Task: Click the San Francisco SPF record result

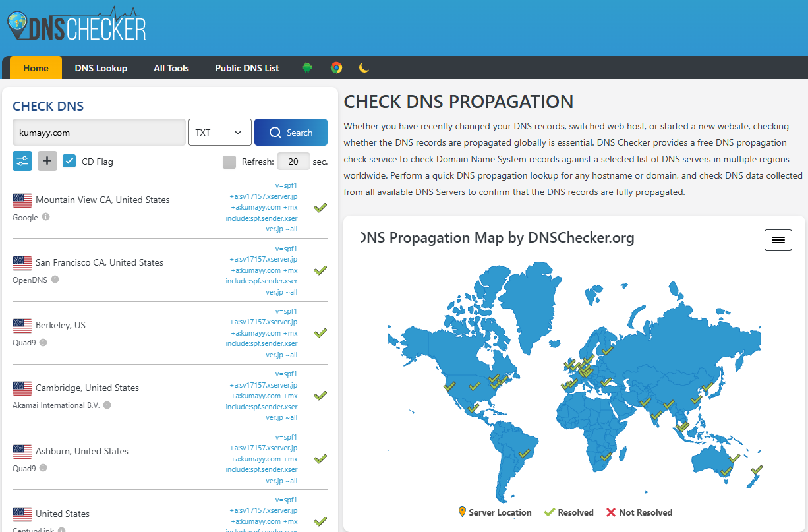Action: [x=262, y=270]
